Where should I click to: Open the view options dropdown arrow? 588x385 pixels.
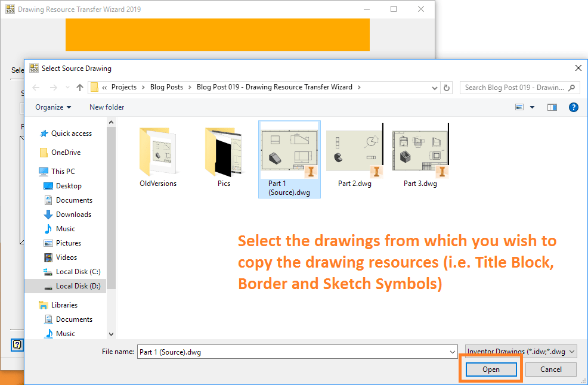point(532,108)
